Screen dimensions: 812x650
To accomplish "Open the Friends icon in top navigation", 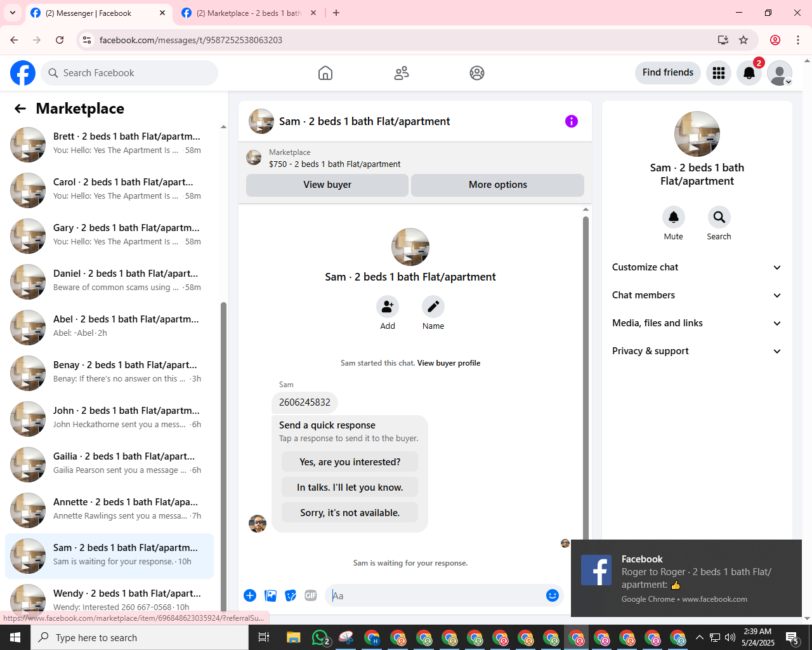I will [402, 73].
